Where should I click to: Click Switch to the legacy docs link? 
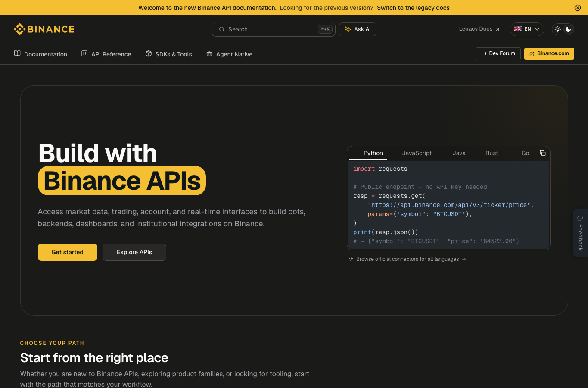point(413,8)
